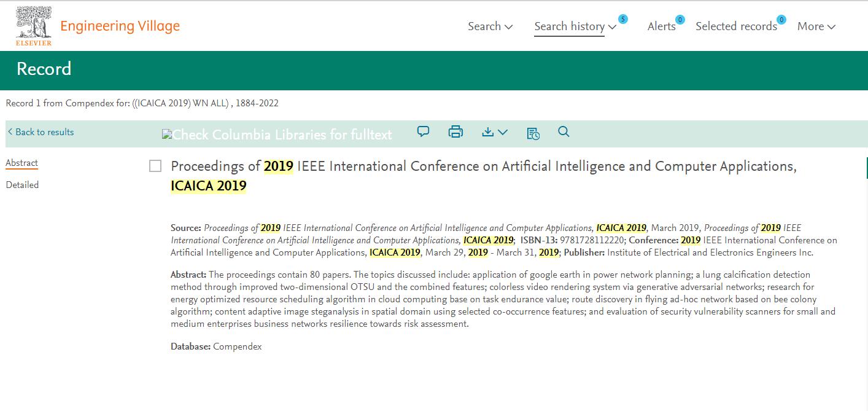Select the Download record icon

(488, 131)
